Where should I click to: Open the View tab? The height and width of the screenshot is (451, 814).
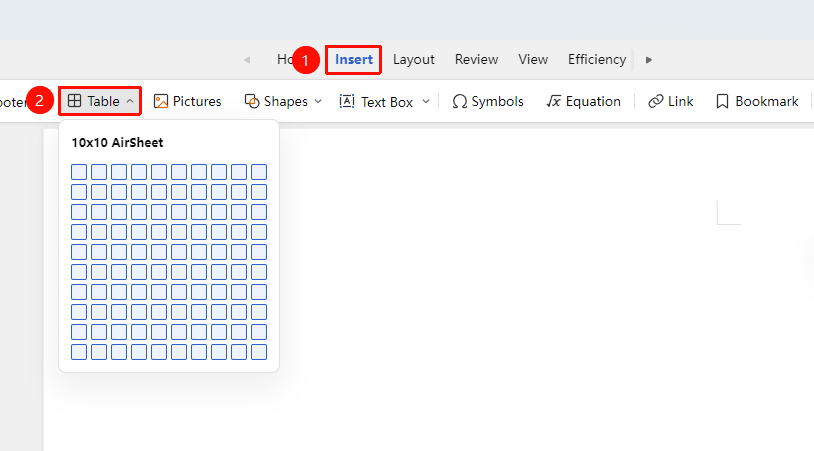click(x=533, y=60)
